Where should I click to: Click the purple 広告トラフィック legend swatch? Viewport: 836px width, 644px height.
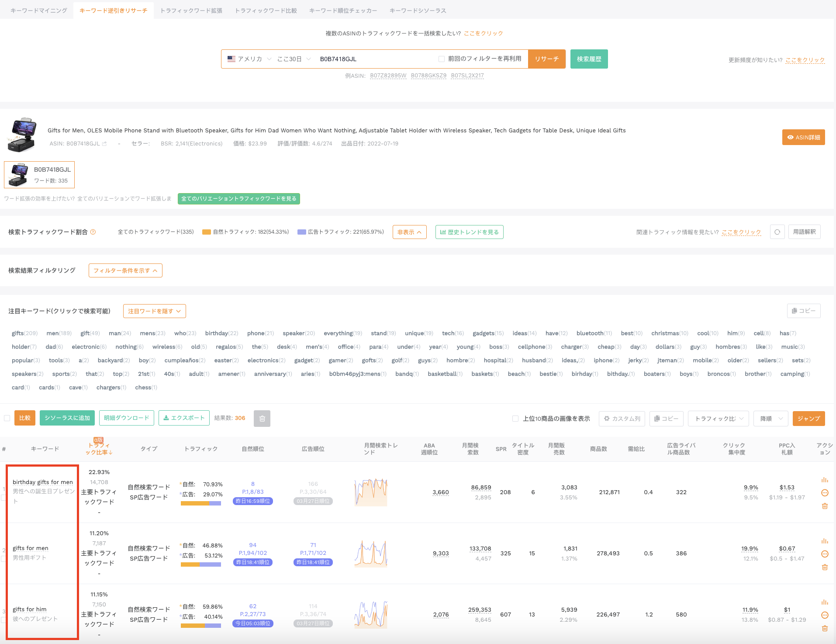[x=301, y=232]
